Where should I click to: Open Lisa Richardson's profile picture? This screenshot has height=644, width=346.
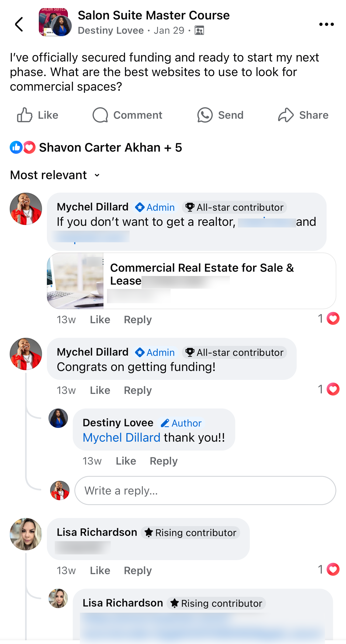(x=26, y=534)
